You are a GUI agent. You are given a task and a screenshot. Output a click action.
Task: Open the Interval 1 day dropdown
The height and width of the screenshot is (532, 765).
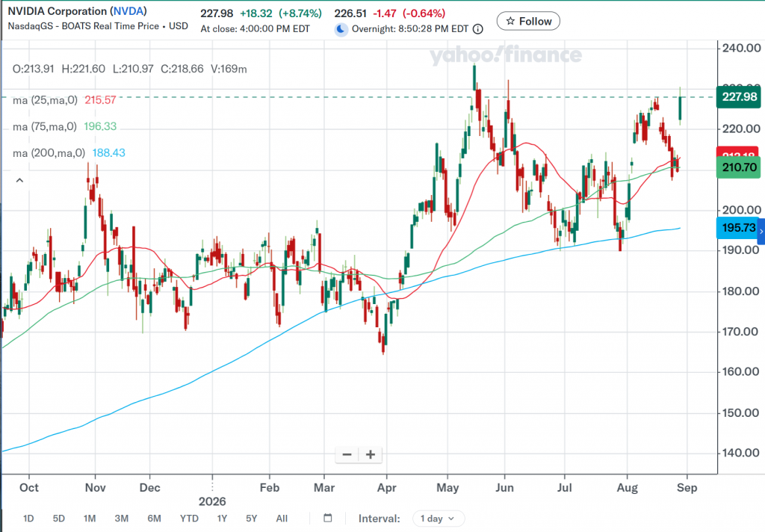pyautogui.click(x=437, y=519)
